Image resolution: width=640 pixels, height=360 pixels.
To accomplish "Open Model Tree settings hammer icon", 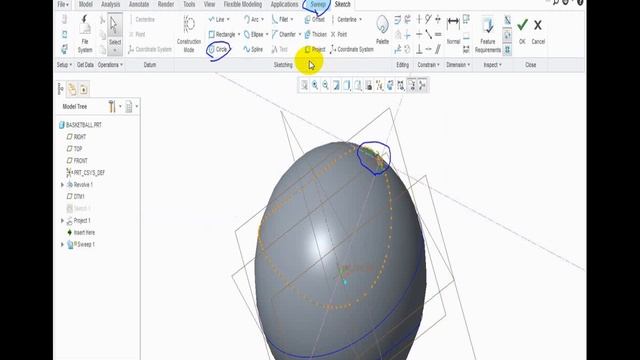I will [x=112, y=107].
